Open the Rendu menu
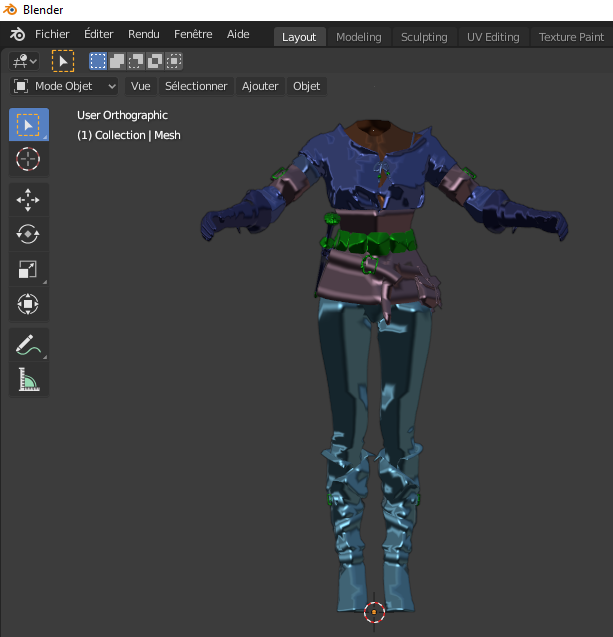This screenshot has height=637, width=613. click(144, 35)
